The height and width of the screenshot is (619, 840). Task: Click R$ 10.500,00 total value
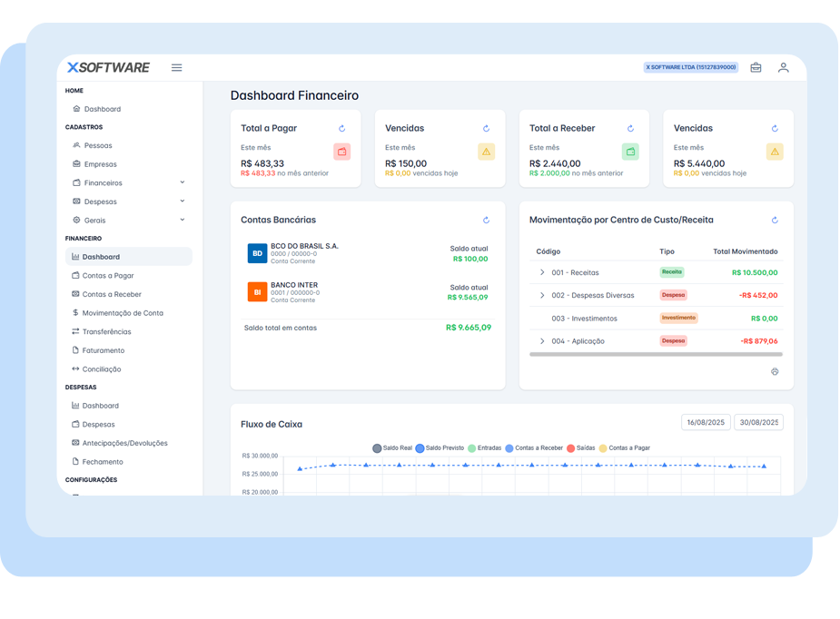pos(755,272)
